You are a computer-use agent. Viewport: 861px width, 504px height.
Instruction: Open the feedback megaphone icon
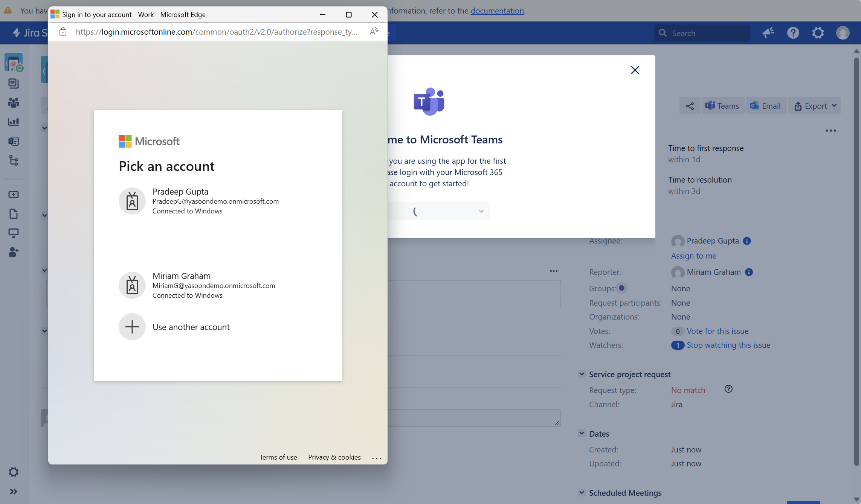pos(768,33)
